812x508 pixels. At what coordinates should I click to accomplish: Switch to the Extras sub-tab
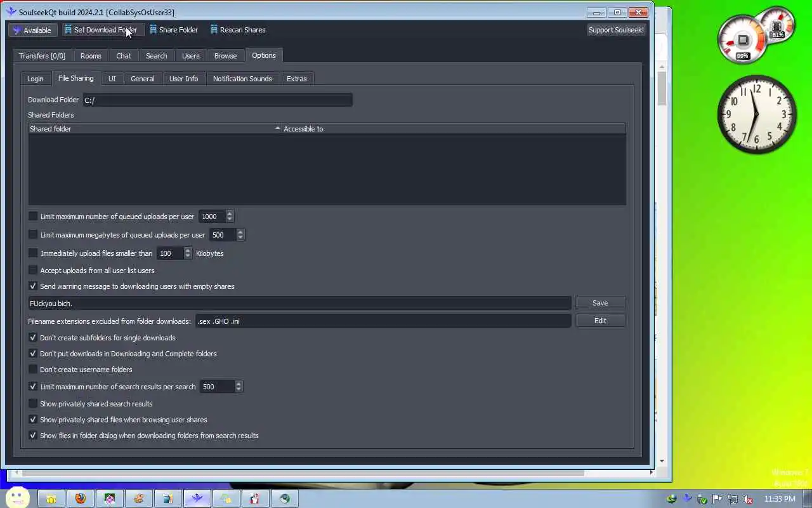click(x=297, y=79)
